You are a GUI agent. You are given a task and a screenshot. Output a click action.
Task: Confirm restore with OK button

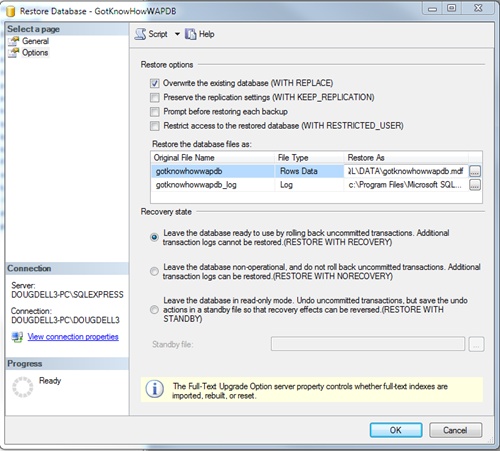[x=396, y=430]
